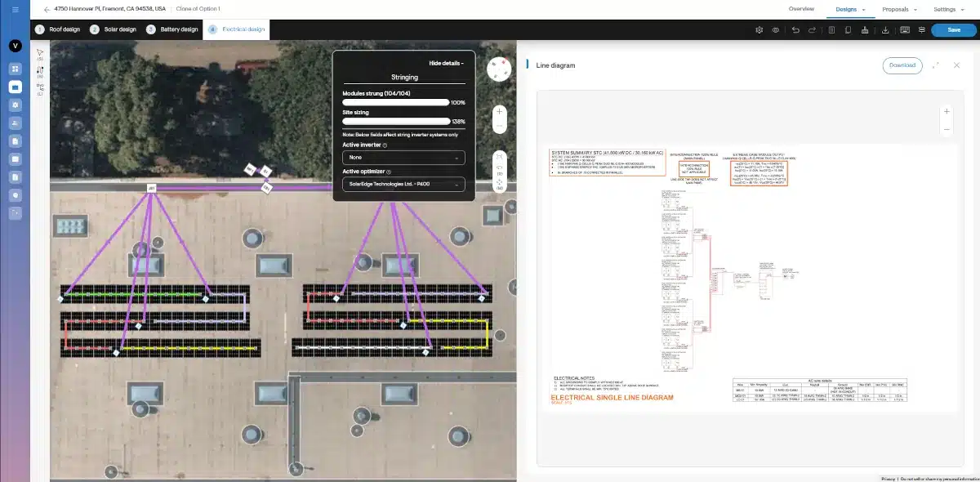Open the hamburger menu in the sidebar
The image size is (980, 482).
(x=15, y=9)
